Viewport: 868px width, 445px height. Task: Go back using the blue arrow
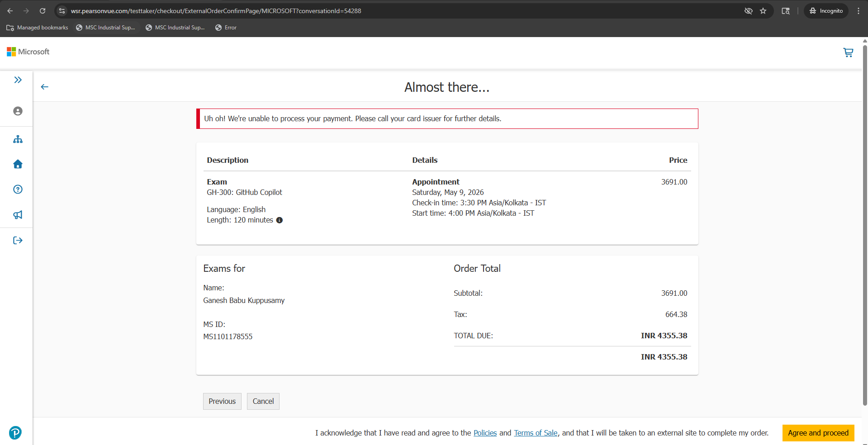click(44, 87)
